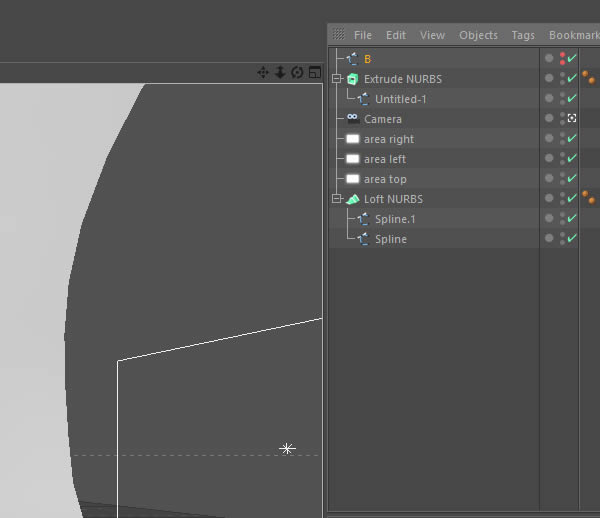Click the bottom Spline object icon
This screenshot has width=600, height=518.
(x=363, y=239)
